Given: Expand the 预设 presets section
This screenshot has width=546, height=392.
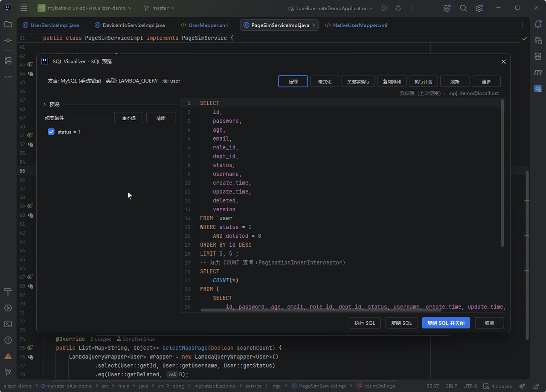Looking at the screenshot, I should (x=45, y=104).
